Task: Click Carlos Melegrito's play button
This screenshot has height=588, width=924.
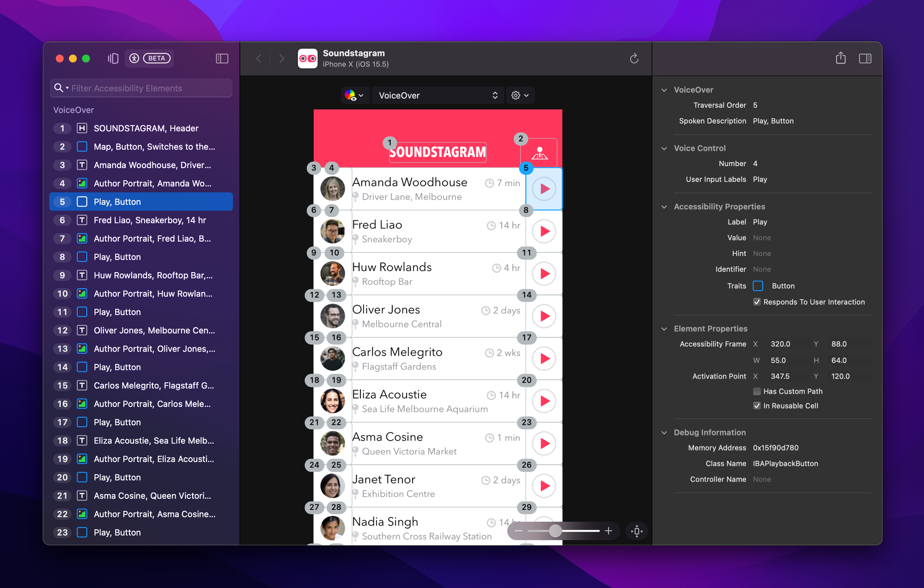Action: [544, 359]
